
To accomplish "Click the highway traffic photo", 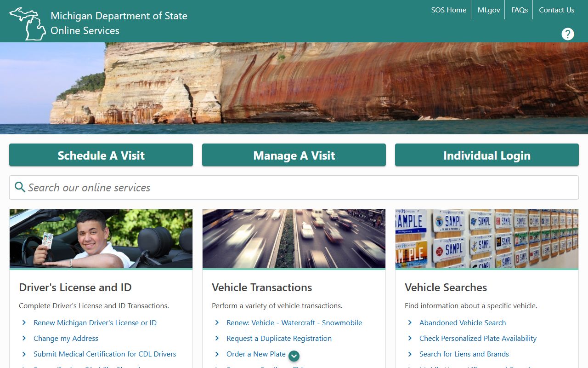I will [x=294, y=239].
